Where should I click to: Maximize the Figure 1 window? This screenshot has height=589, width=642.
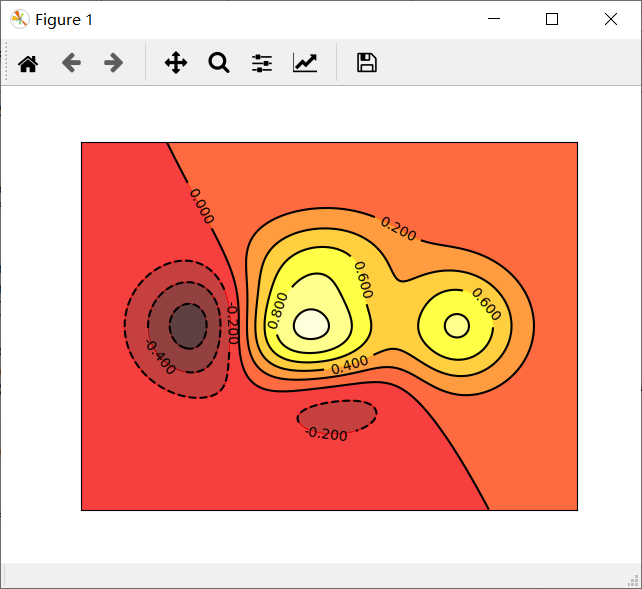tap(552, 19)
